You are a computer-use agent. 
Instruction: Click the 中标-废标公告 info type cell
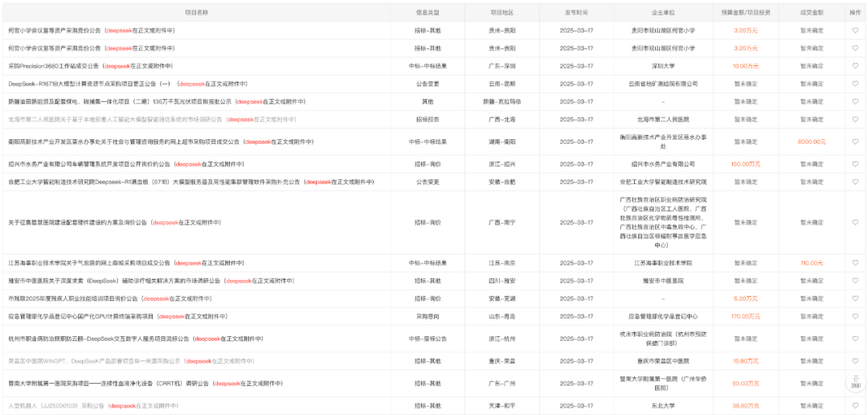428,339
